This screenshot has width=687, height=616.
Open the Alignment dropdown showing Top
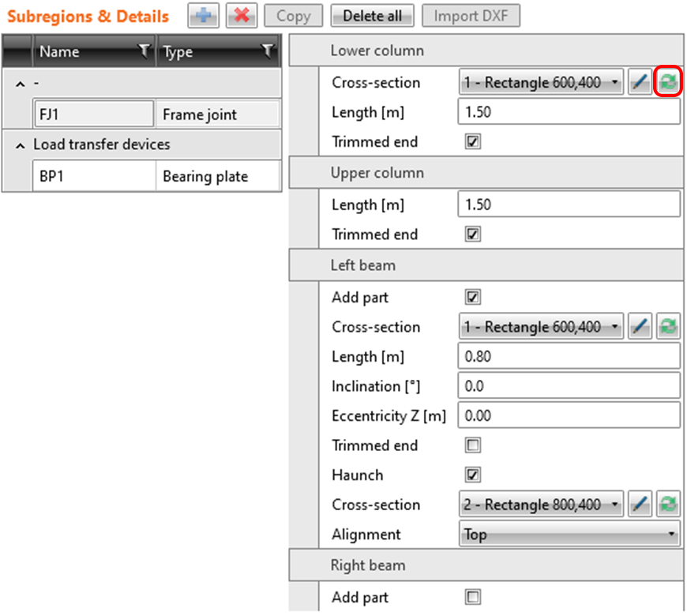tap(569, 535)
